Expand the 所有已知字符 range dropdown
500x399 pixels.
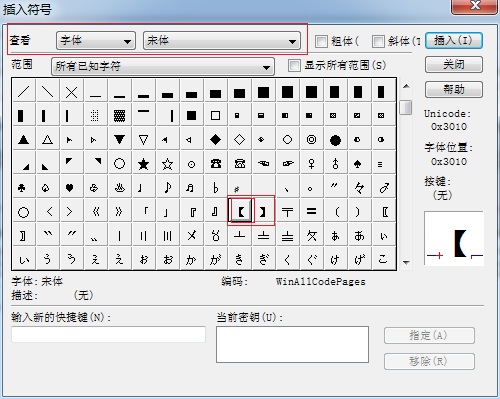tap(163, 66)
